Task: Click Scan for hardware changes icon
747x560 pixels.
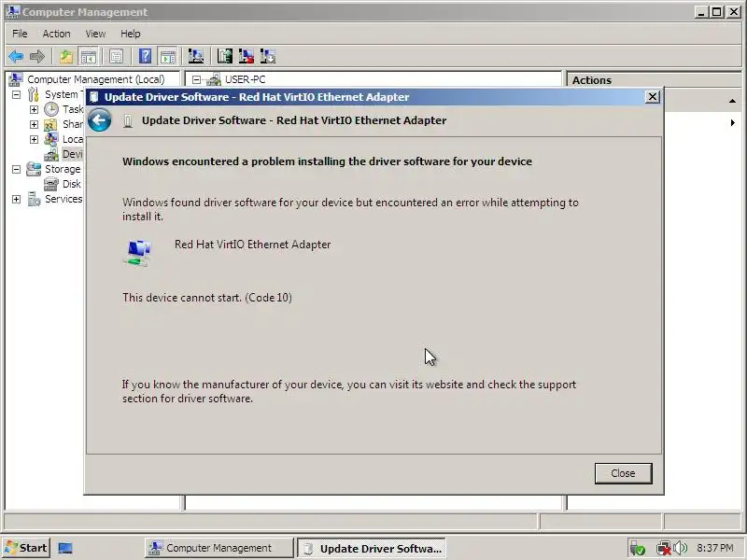Action: (196, 57)
